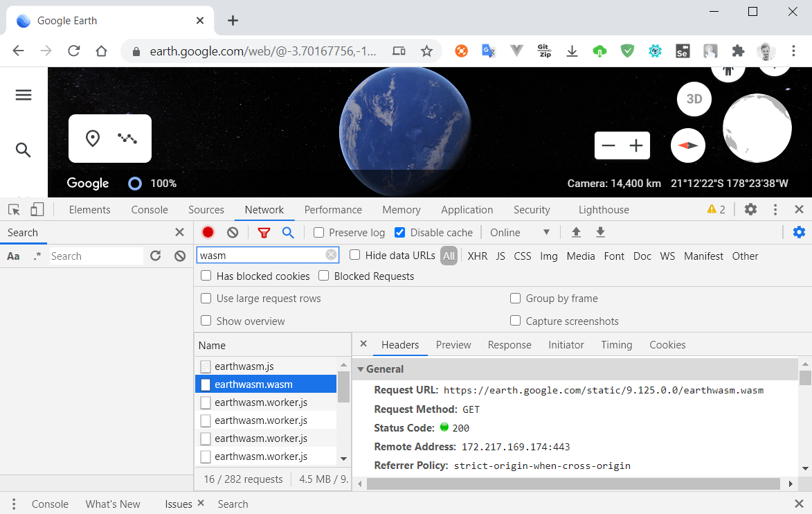Open the drawer three-dot menu
The height and width of the screenshot is (514, 812).
(14, 504)
